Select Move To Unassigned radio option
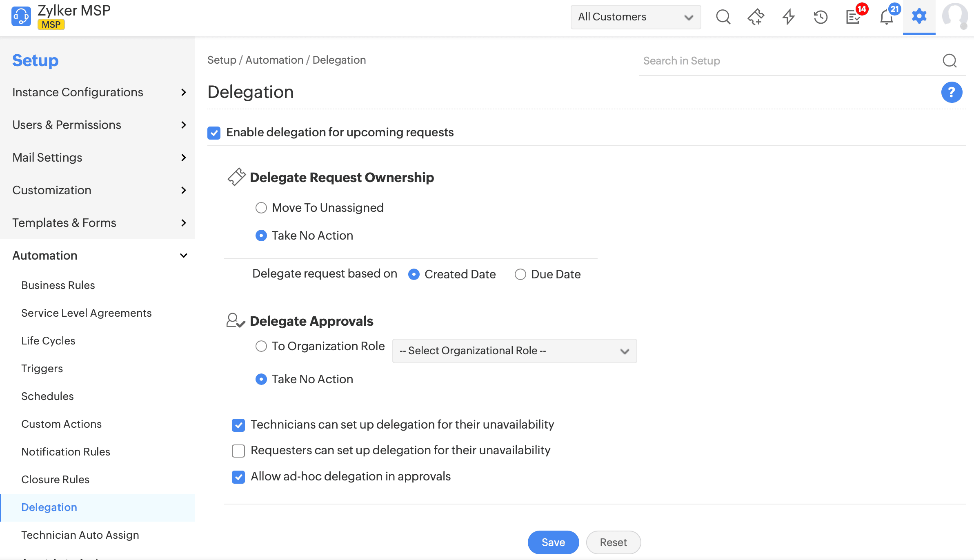The image size is (974, 560). pos(261,208)
